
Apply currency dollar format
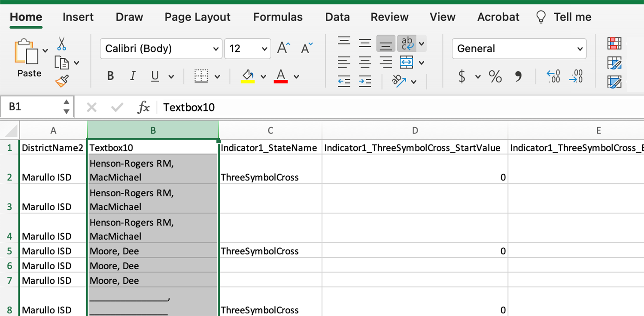pos(462,77)
